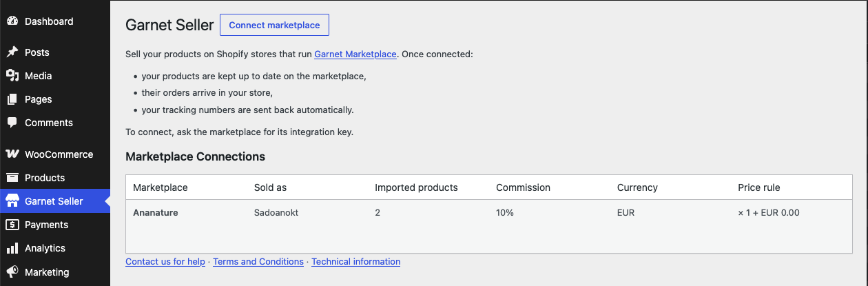Click the Currency column header
The image size is (868, 286).
637,187
